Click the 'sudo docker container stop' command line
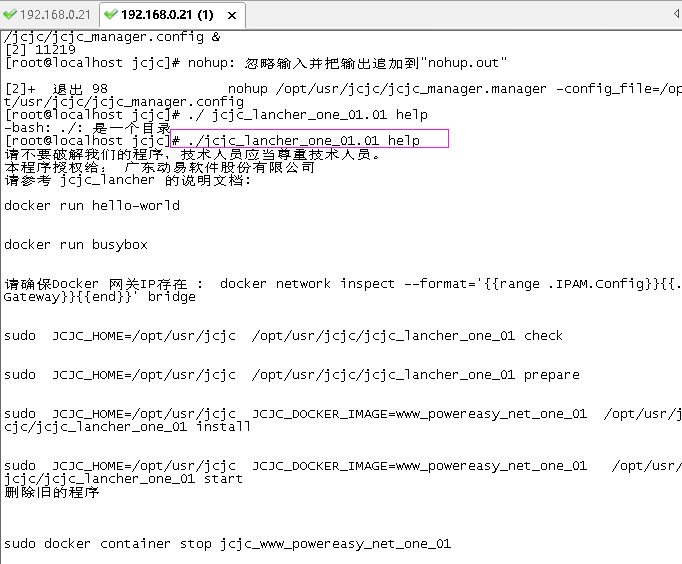 (227, 544)
